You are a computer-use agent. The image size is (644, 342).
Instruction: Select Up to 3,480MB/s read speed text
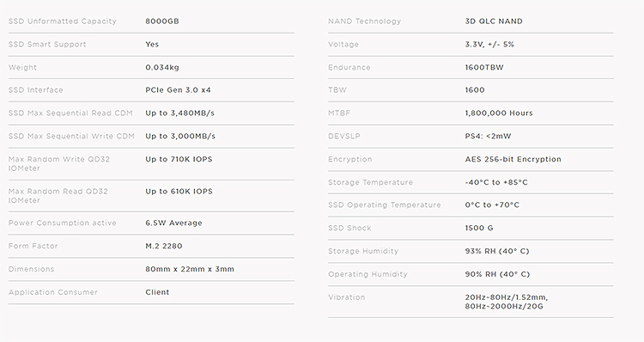[x=180, y=113]
